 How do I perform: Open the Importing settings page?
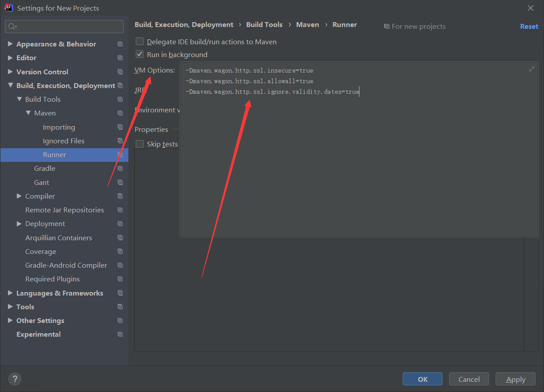(x=59, y=127)
